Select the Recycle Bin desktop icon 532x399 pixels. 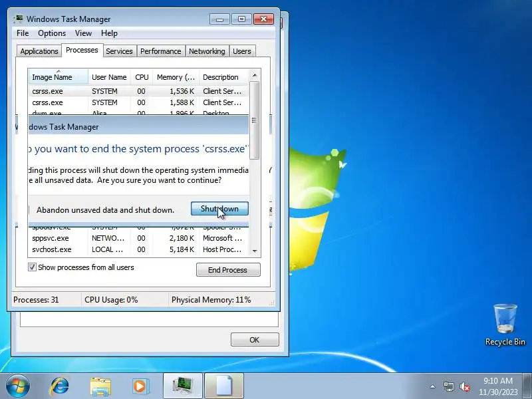(505, 325)
